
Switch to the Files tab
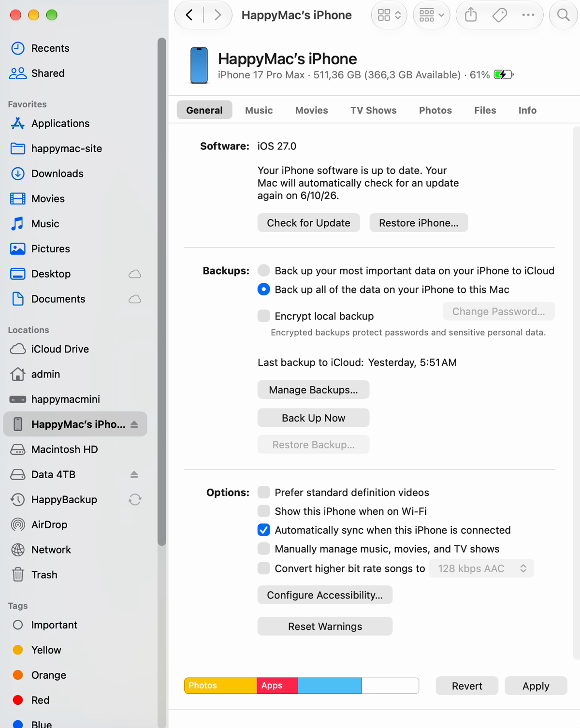485,110
